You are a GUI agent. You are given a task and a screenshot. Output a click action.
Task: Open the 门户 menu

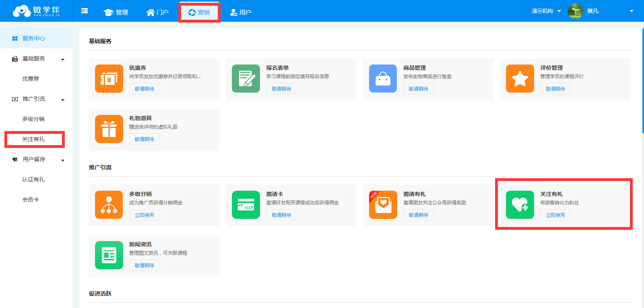(157, 12)
